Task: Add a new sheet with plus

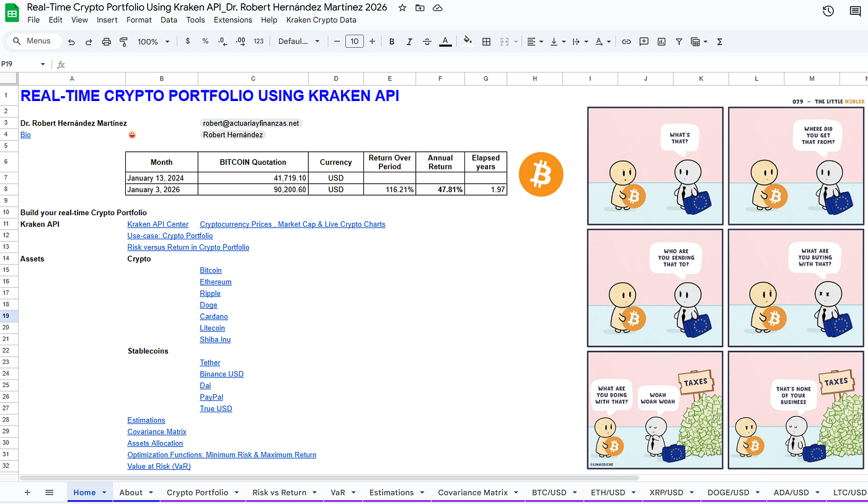Action: tap(27, 492)
